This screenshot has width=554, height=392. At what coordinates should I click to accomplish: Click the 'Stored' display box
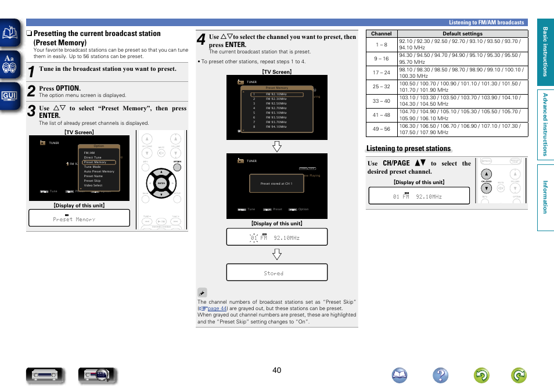pyautogui.click(x=277, y=272)
